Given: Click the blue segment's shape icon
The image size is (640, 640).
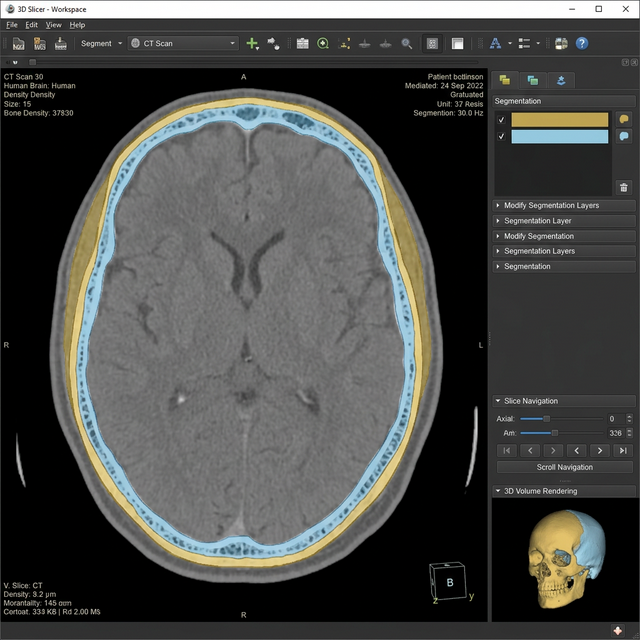Looking at the screenshot, I should click(624, 136).
